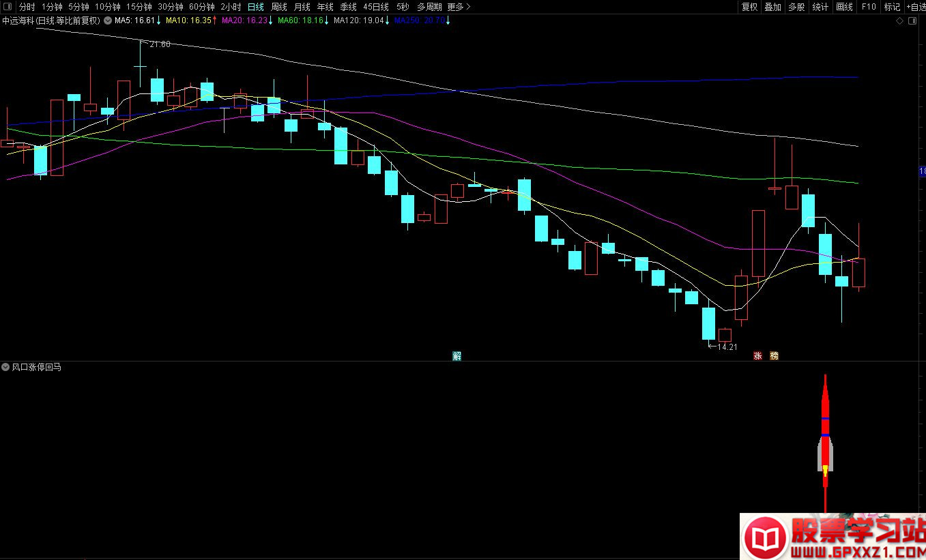Click the 涨 marker icon under chart

(x=757, y=356)
